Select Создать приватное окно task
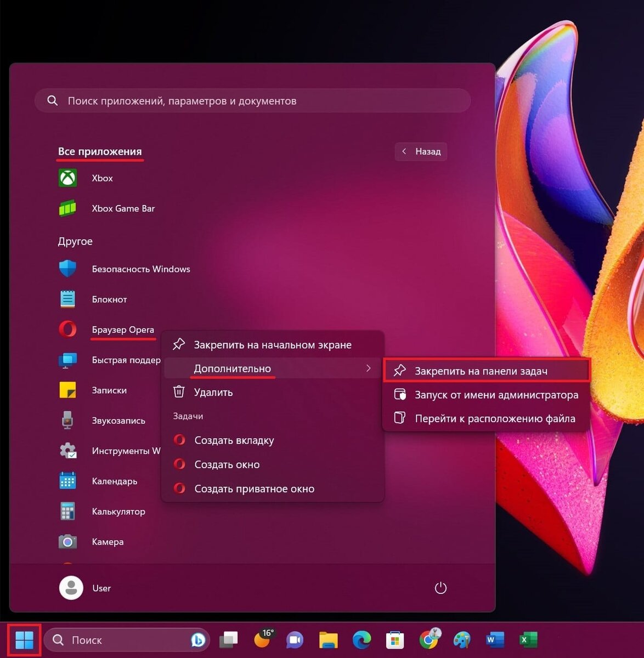The height and width of the screenshot is (658, 644). coord(273,489)
